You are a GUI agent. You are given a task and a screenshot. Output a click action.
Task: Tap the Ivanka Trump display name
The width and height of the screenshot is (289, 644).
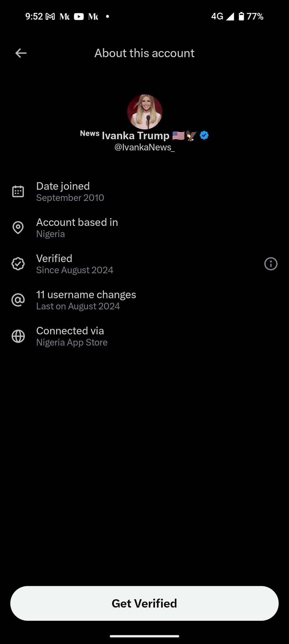(135, 136)
